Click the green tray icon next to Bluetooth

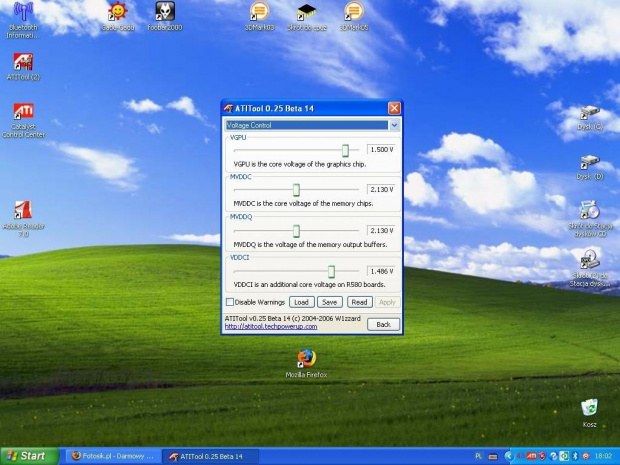pos(565,456)
